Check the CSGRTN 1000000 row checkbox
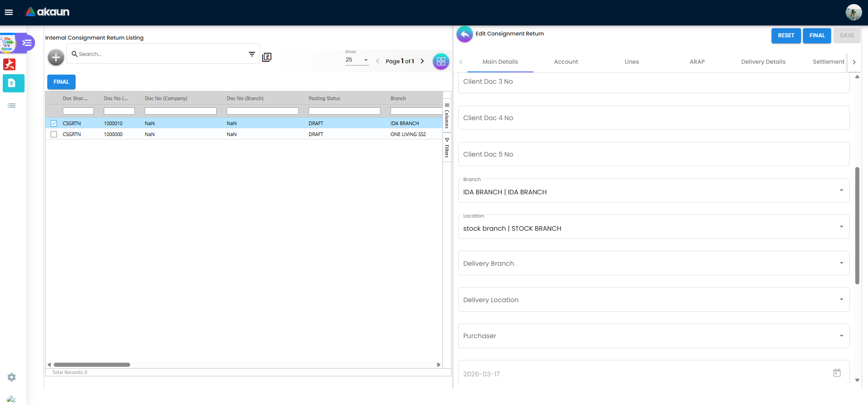868x405 pixels. click(54, 134)
